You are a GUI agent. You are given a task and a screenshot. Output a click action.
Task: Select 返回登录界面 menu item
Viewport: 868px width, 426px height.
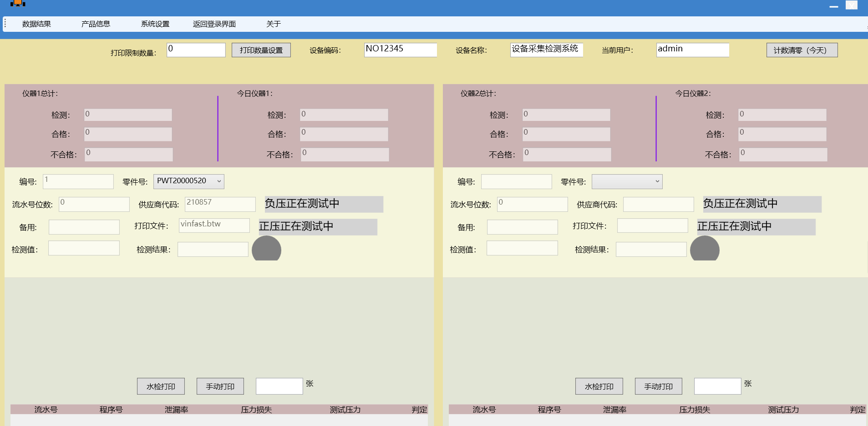(x=214, y=24)
